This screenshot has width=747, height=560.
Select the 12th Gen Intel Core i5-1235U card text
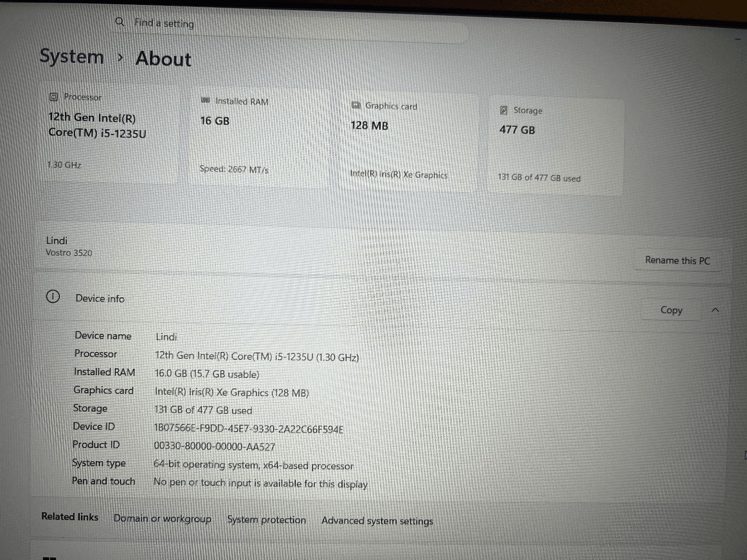click(97, 125)
